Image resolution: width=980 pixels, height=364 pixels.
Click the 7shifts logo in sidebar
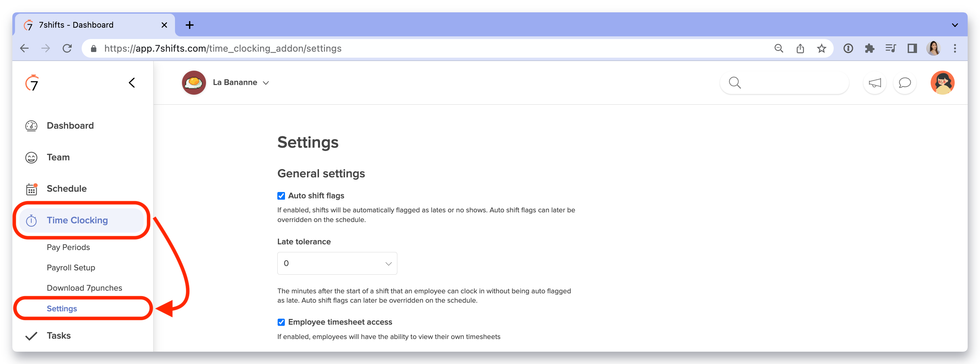click(32, 83)
